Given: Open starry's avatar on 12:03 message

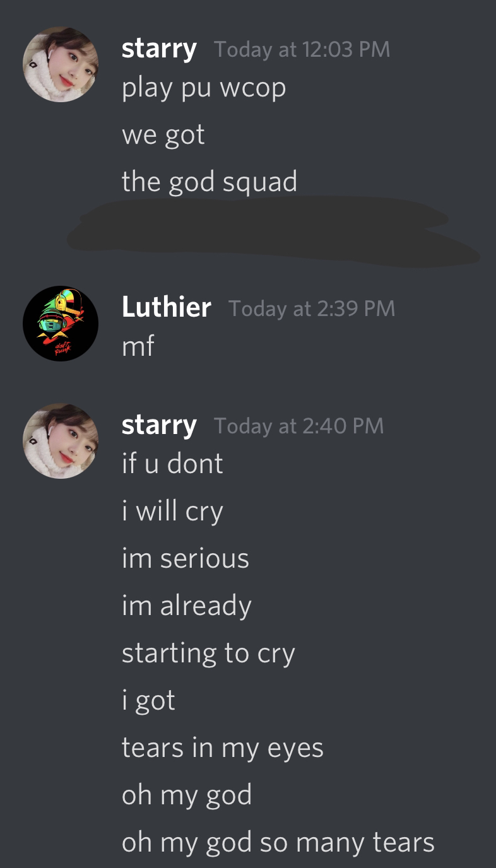Looking at the screenshot, I should tap(61, 64).
